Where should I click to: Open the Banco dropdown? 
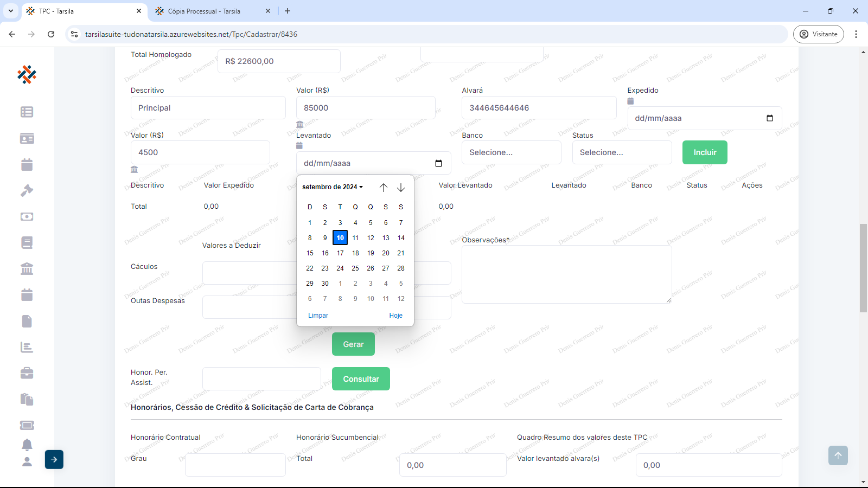(511, 152)
